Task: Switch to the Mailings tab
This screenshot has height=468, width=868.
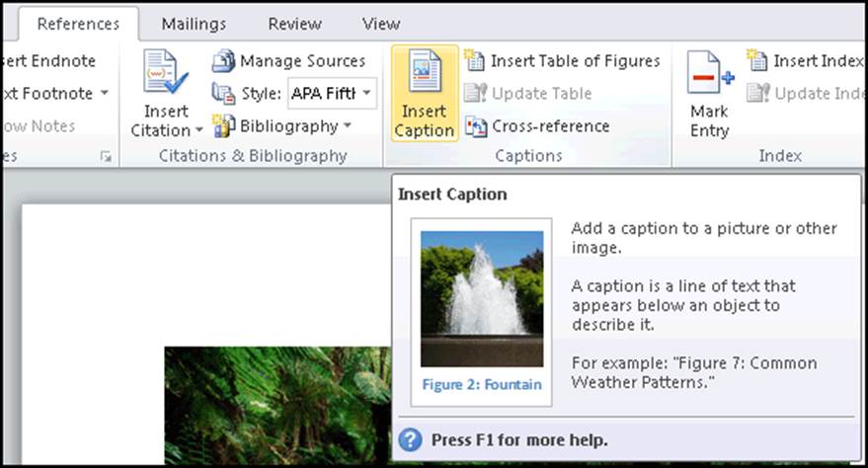Action: 194,24
